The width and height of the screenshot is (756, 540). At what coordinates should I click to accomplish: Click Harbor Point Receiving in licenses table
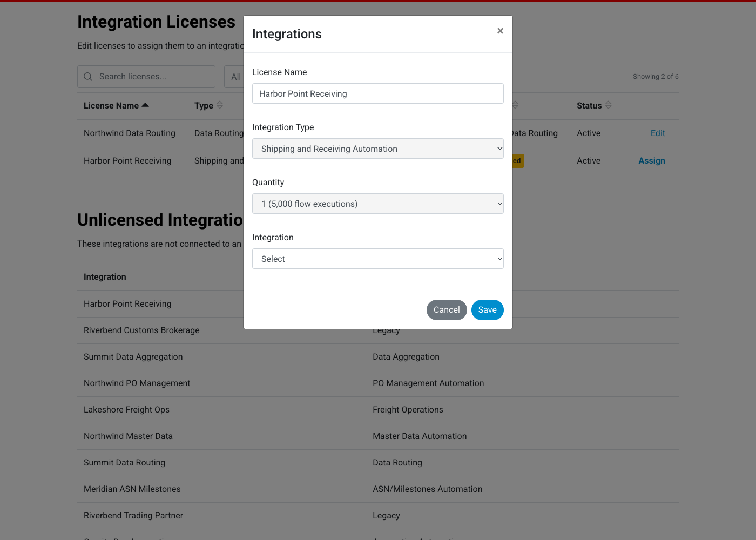127,161
